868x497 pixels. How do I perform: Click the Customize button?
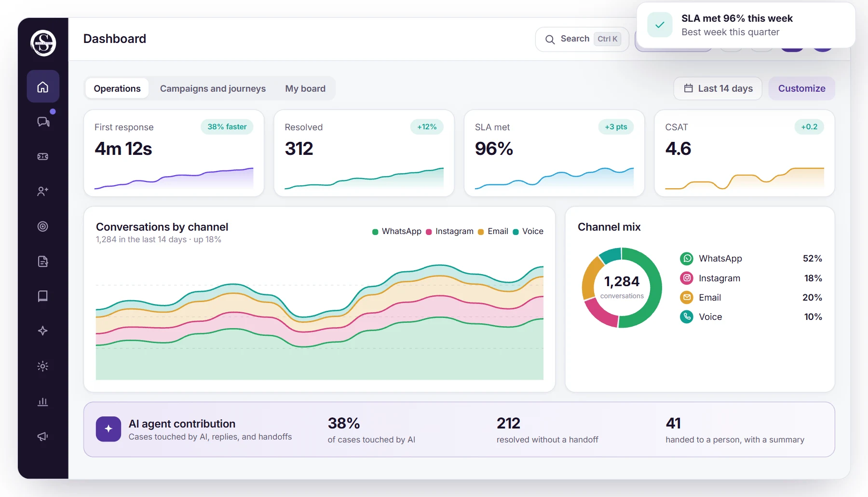(802, 88)
